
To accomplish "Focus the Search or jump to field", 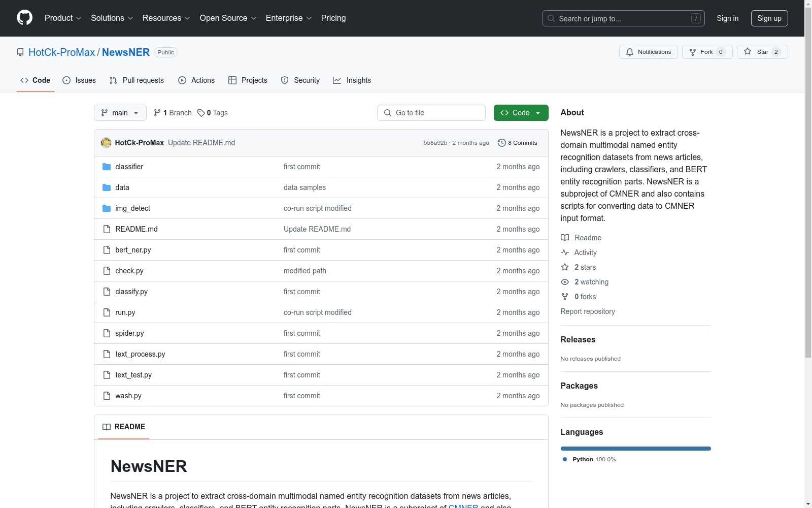I will pos(624,18).
